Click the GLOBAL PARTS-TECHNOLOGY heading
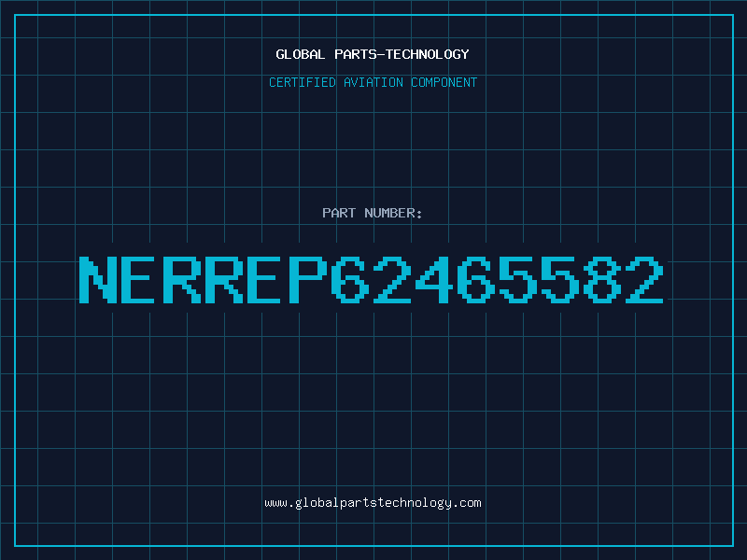The height and width of the screenshot is (560, 747). point(373,54)
